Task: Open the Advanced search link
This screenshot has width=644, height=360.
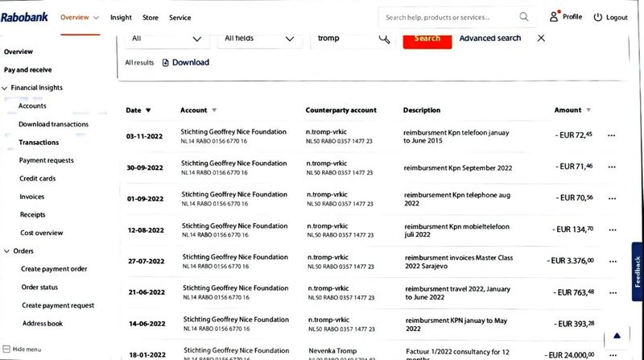Action: [x=490, y=38]
